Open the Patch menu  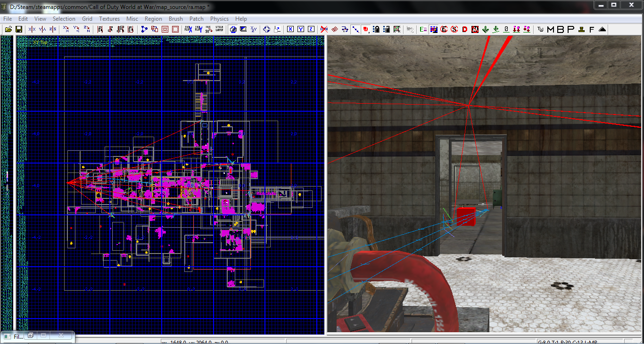197,19
